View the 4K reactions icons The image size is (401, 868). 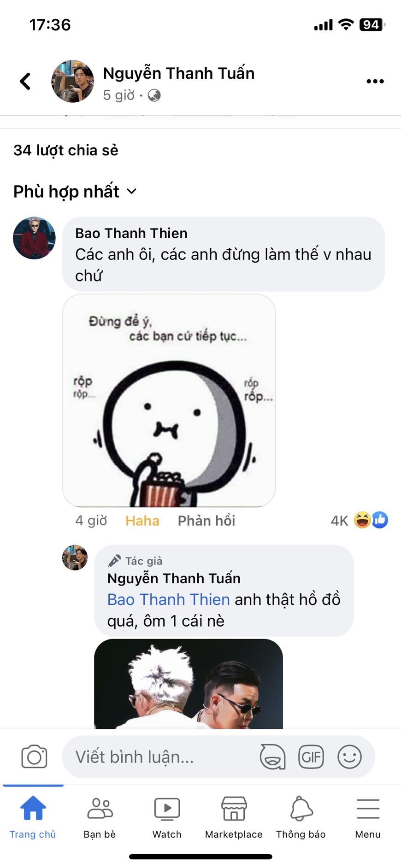(371, 520)
